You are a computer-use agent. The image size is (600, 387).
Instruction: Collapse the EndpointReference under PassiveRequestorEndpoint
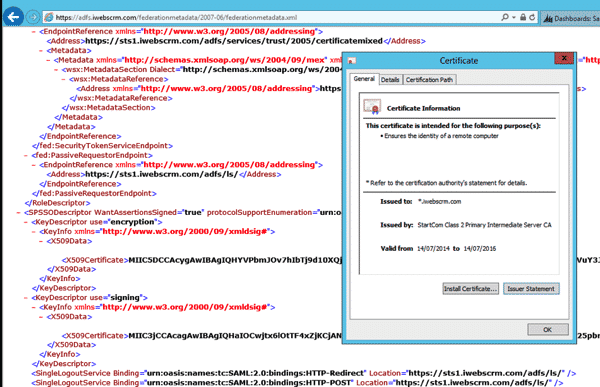point(34,165)
